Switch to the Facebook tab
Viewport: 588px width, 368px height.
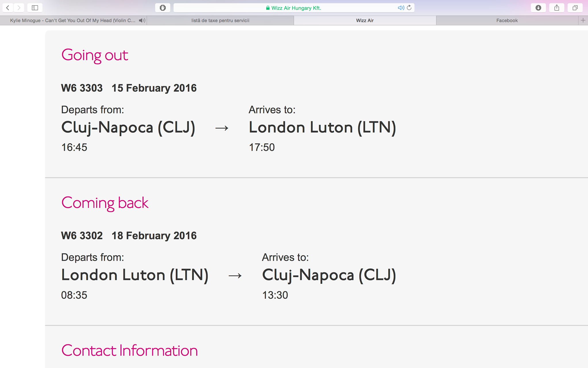coord(507,20)
